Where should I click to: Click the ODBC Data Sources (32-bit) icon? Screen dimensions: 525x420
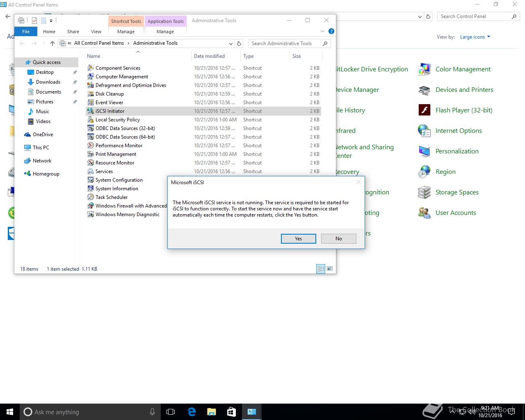(91, 128)
